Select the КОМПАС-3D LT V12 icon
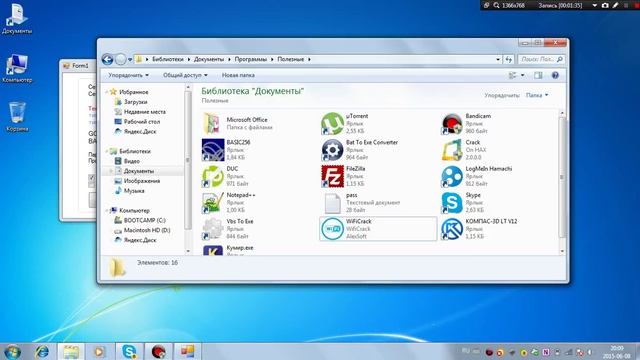The image size is (640, 360). tap(451, 229)
